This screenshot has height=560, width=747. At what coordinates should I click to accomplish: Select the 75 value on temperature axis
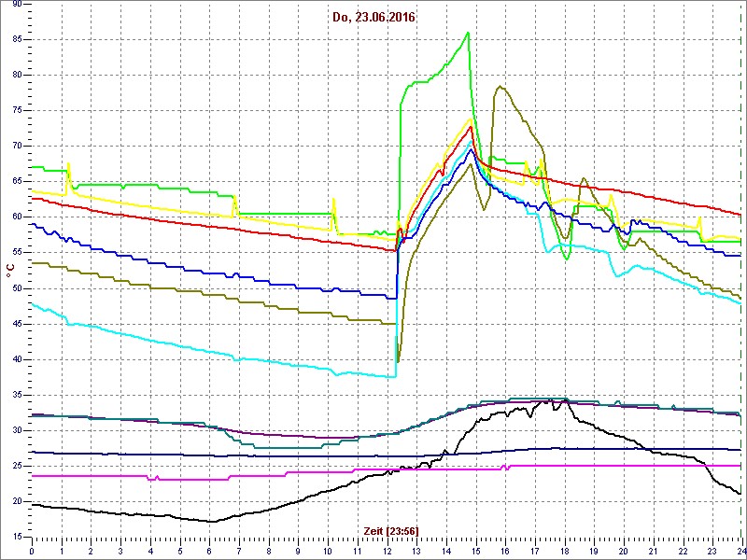tap(17, 110)
